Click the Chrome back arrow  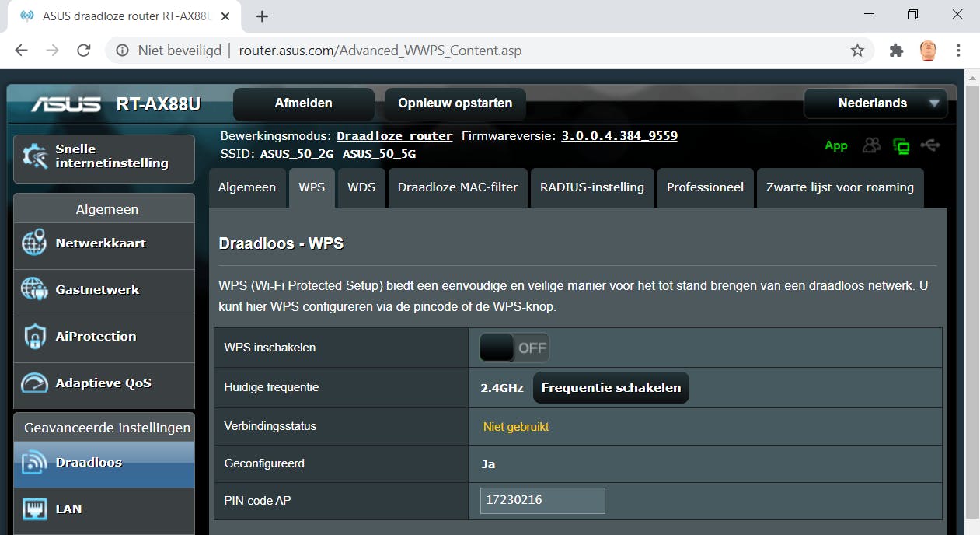pyautogui.click(x=21, y=51)
